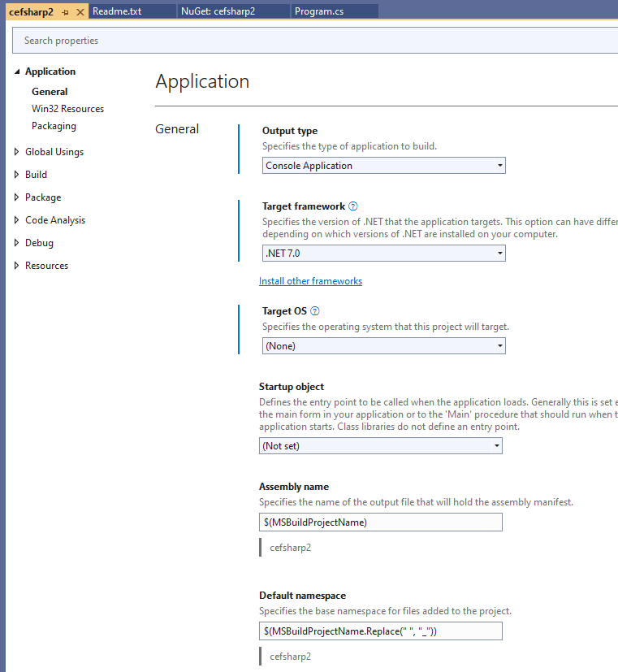Select the Resources category

46,265
